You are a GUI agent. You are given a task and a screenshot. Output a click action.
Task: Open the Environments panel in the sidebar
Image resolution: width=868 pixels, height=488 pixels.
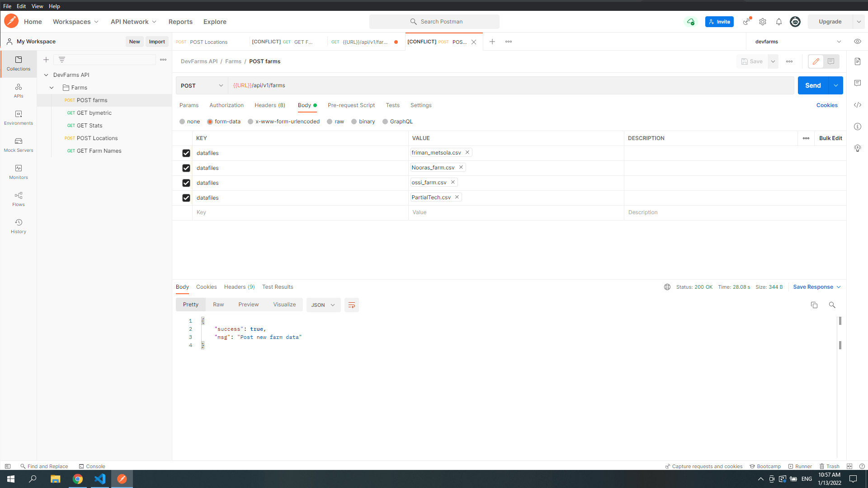(x=18, y=118)
